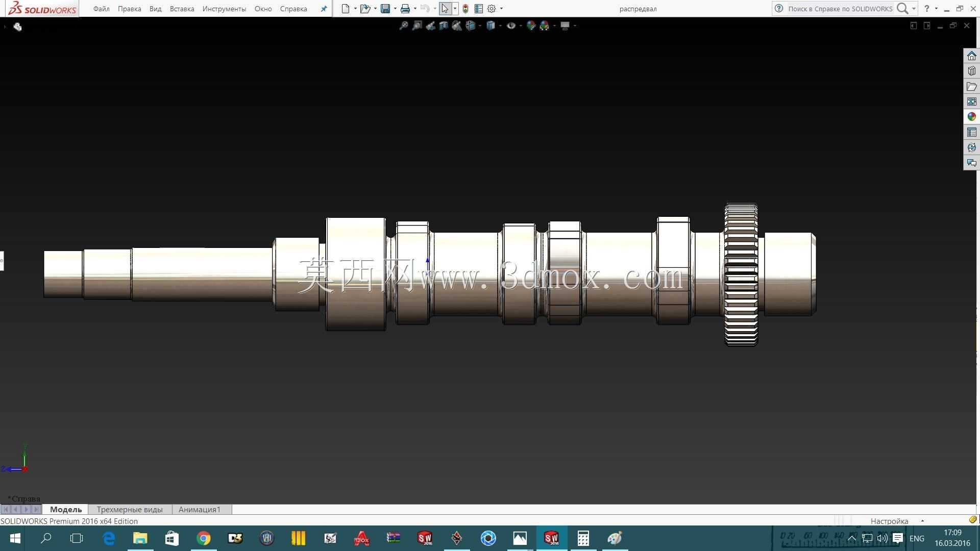Expand the New document dropdown arrow
Screen dimensions: 980x551
tap(355, 9)
